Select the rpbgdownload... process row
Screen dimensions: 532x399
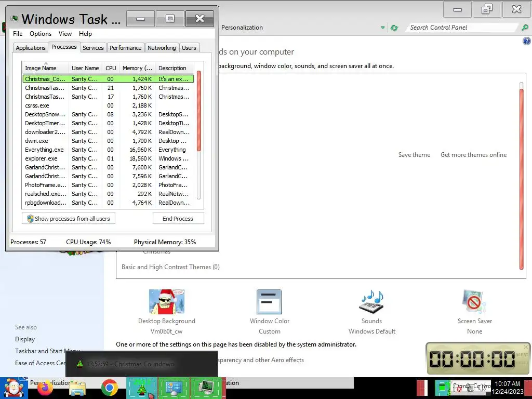tap(108, 203)
